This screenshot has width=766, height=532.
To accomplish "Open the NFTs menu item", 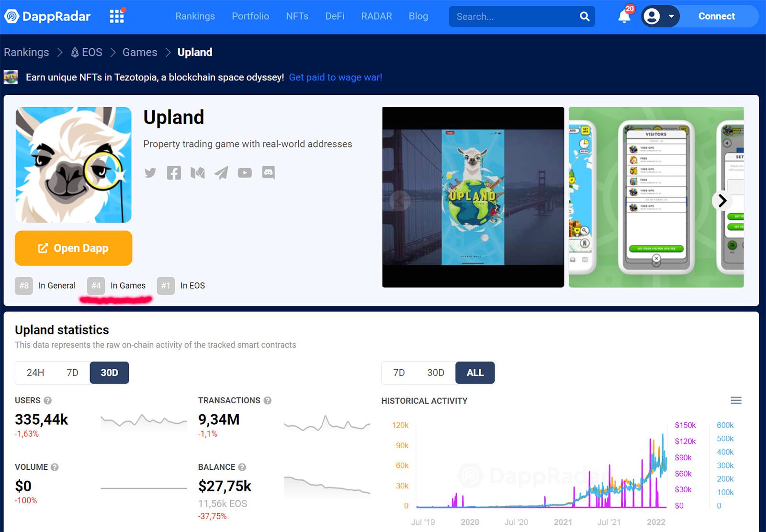I will [x=297, y=16].
